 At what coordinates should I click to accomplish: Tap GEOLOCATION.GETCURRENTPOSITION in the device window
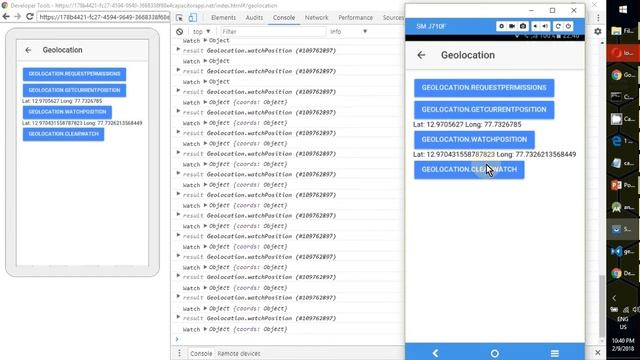tap(484, 109)
